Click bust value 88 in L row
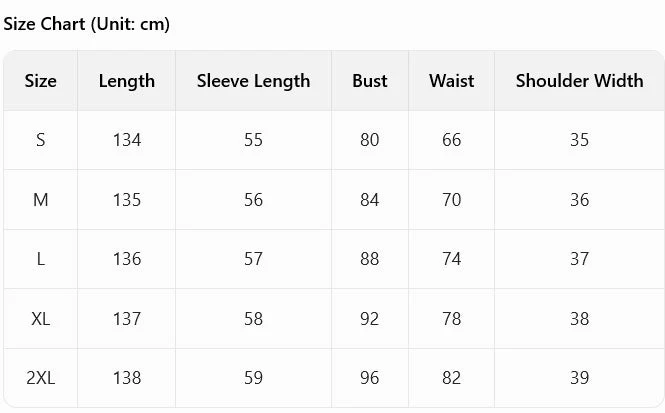Screen dimensions: 665x413 click(x=369, y=259)
